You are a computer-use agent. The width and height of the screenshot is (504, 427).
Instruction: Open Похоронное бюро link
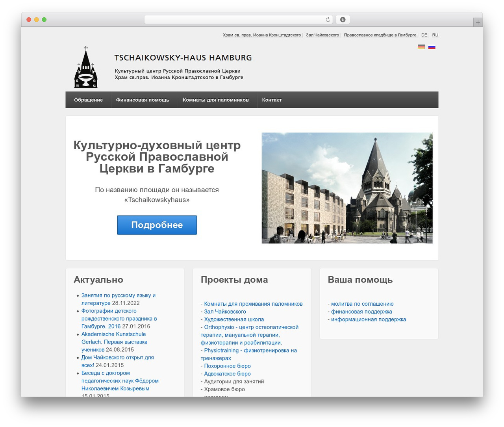click(227, 366)
